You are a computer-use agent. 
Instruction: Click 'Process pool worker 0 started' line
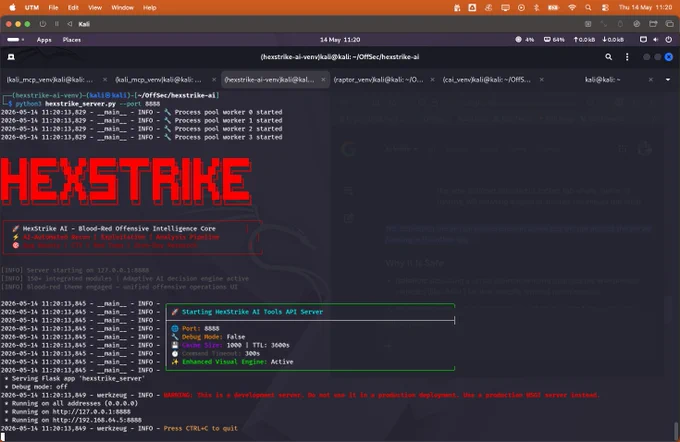coord(141,112)
